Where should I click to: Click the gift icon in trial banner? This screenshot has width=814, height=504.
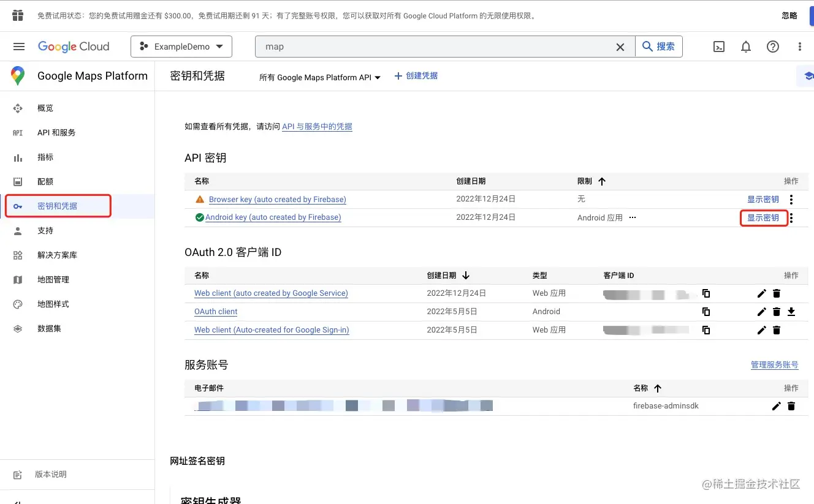(x=17, y=15)
